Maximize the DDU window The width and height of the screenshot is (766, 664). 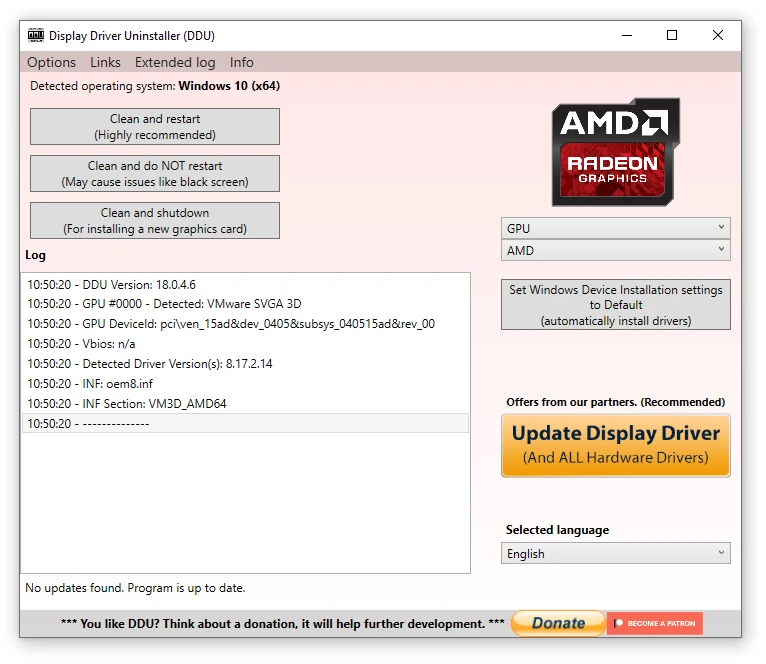click(672, 36)
